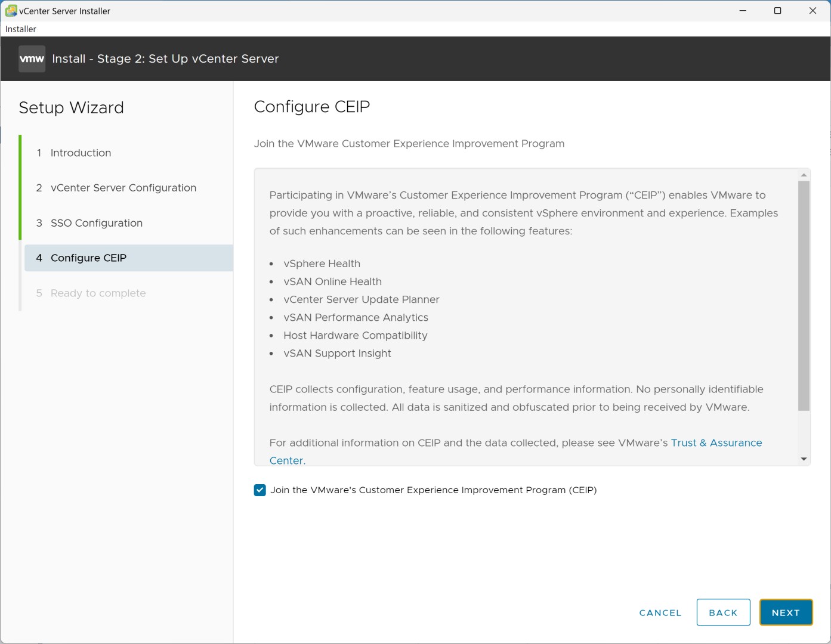Viewport: 831px width, 644px height.
Task: Click the Configure CEIP page heading
Action: coord(312,107)
